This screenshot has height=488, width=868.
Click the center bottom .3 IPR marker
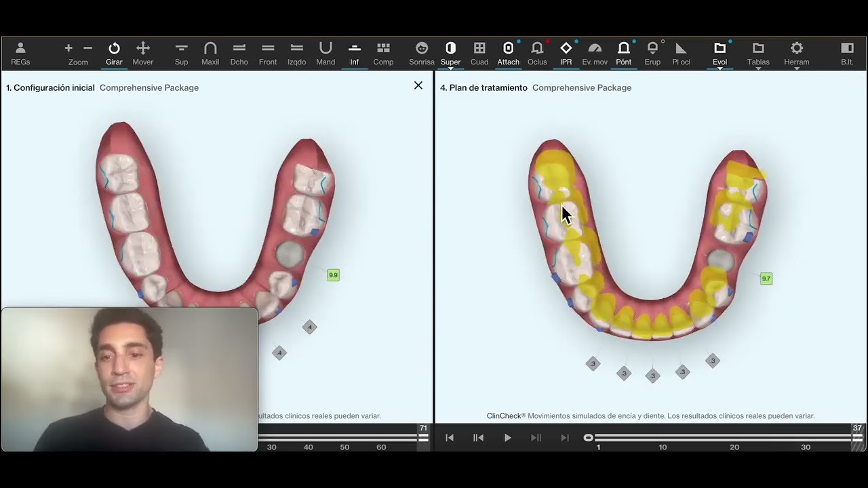[653, 375]
